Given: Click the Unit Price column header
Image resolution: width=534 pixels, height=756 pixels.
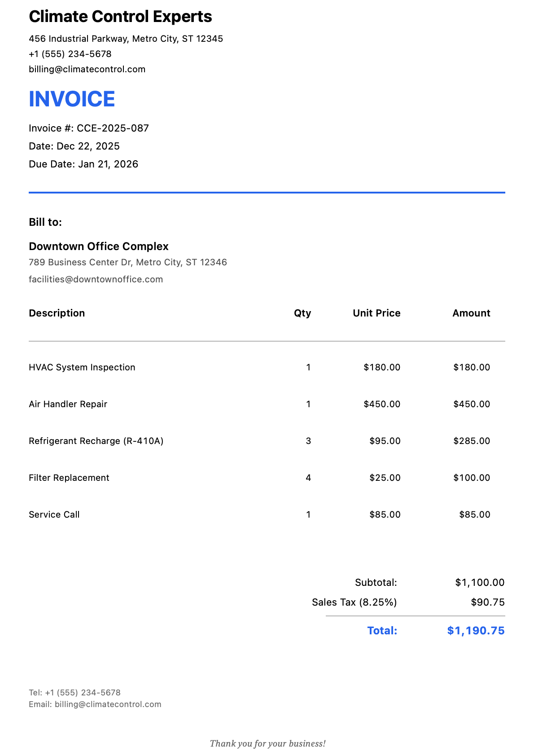Looking at the screenshot, I should pos(376,313).
